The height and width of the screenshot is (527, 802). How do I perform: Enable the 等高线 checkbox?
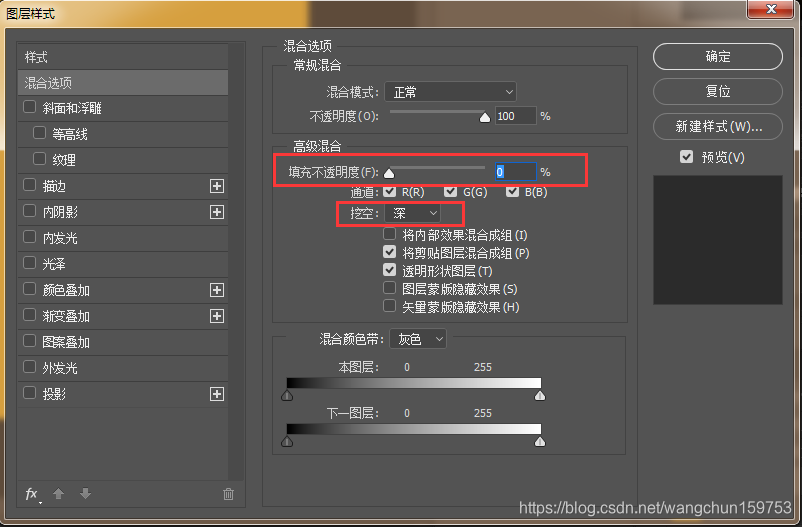click(x=39, y=133)
